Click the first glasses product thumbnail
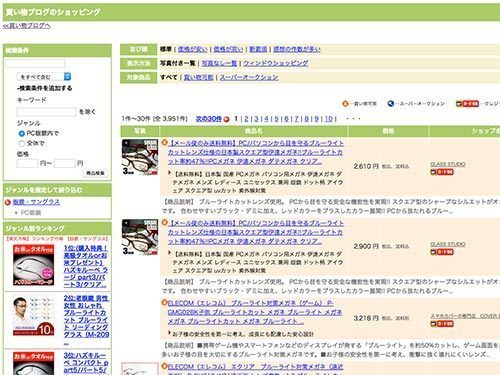 tap(140, 157)
